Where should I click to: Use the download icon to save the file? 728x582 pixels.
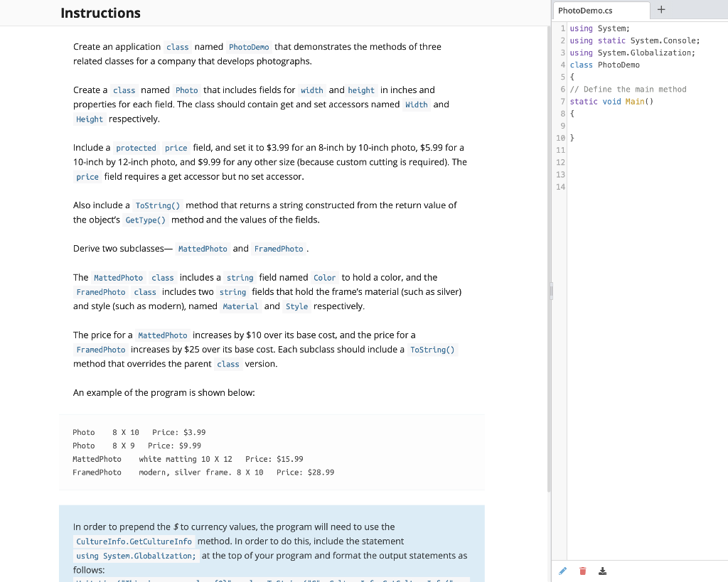(602, 571)
